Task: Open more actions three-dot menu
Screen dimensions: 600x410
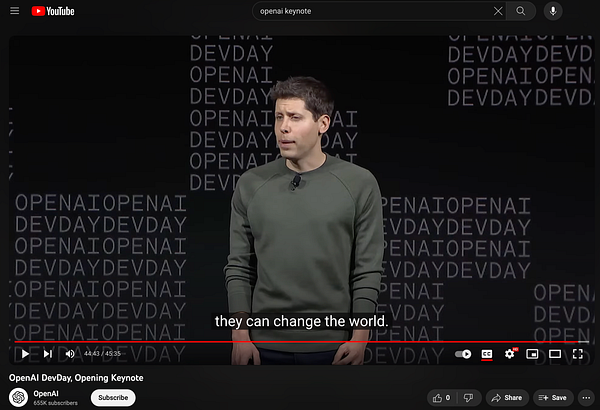Action: (x=586, y=398)
